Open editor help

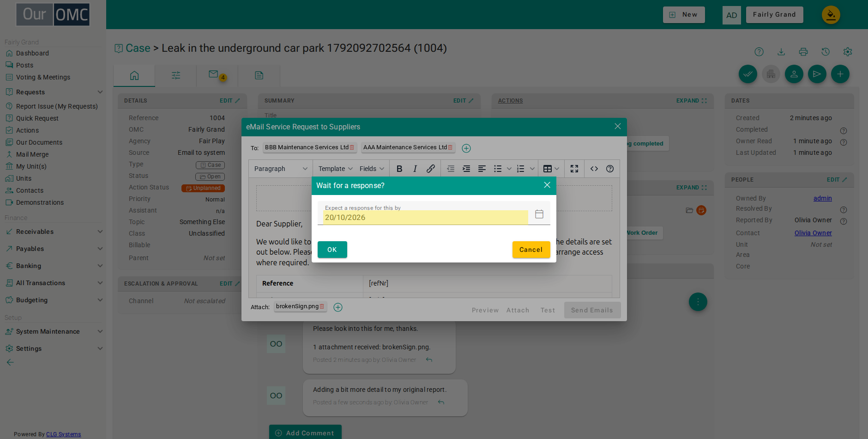pos(610,169)
